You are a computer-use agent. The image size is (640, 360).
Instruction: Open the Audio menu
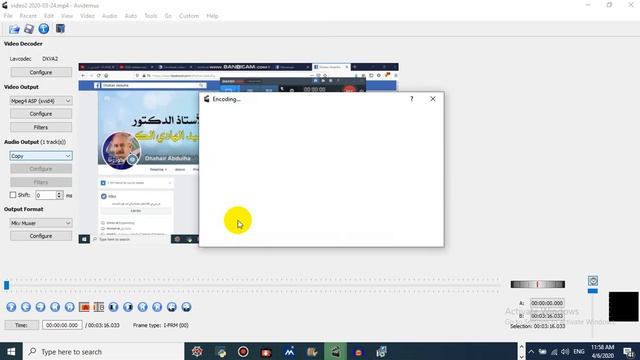[109, 16]
